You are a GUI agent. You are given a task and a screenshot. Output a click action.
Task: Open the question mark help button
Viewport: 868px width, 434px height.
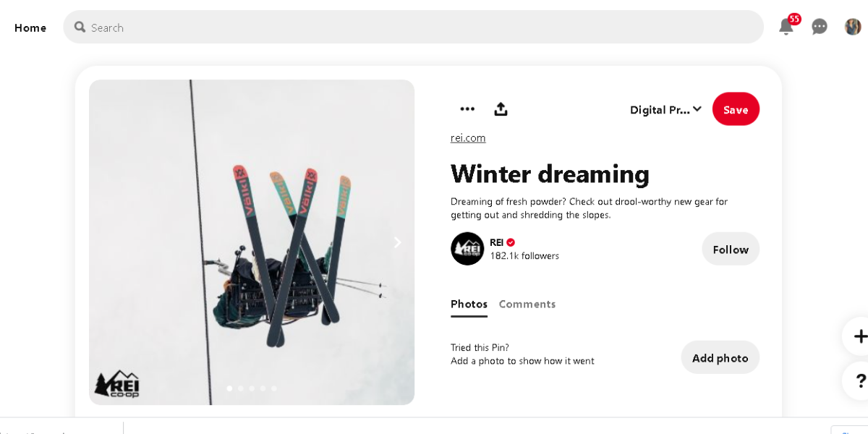point(860,380)
